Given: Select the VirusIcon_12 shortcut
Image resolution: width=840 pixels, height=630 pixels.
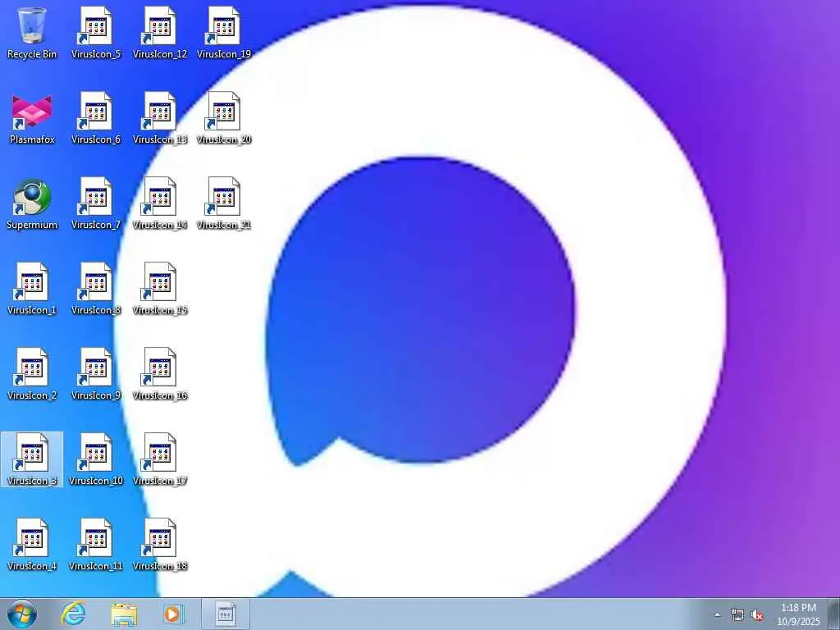Looking at the screenshot, I should [160, 33].
